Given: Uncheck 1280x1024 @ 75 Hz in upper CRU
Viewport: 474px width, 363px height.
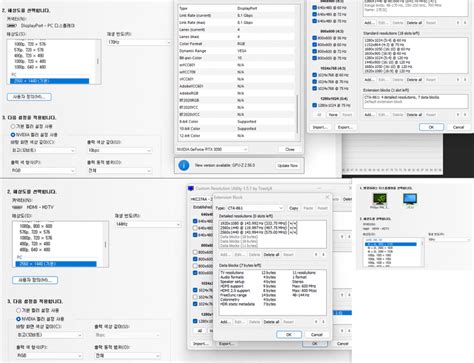Looking at the screenshot, I should pos(315,105).
